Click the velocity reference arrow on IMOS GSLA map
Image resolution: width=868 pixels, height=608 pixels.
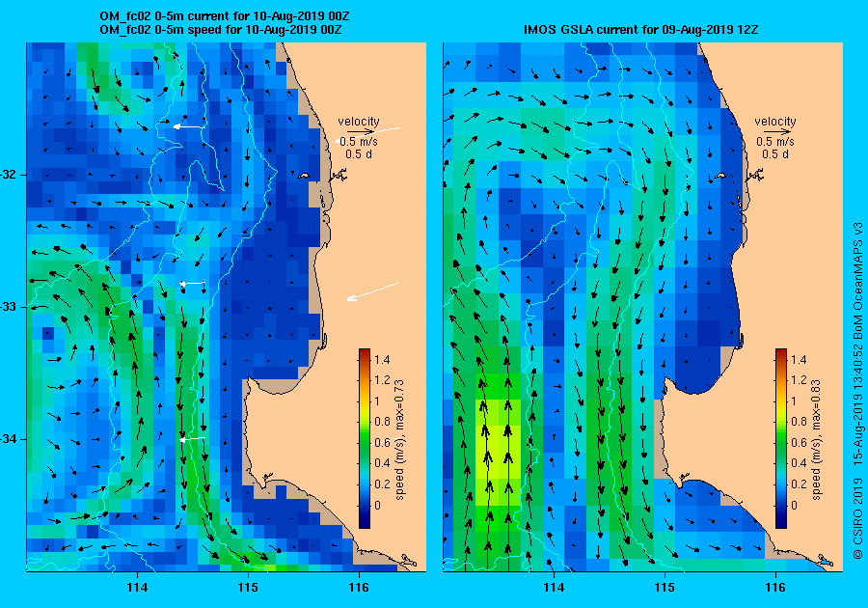click(x=775, y=132)
